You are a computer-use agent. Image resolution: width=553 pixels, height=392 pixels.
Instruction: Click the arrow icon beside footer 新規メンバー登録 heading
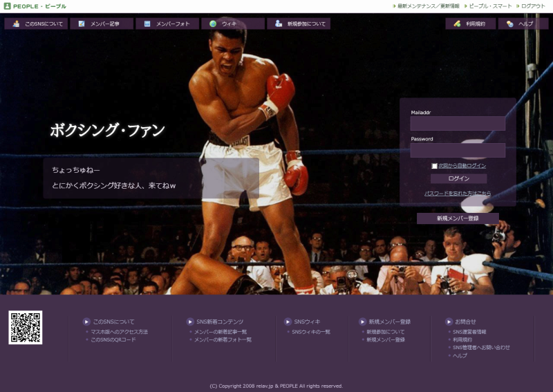[362, 321]
